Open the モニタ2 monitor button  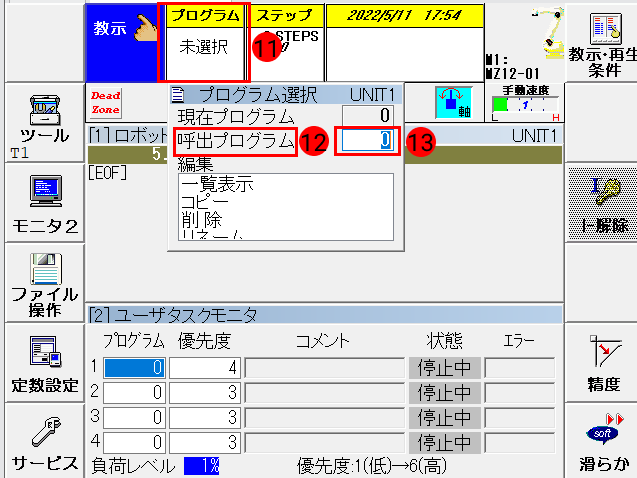[x=44, y=203]
